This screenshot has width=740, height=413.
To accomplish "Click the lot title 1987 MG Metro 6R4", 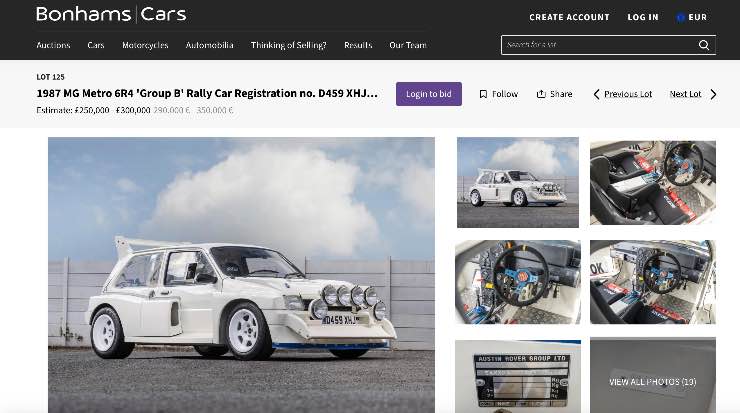I will (207, 93).
